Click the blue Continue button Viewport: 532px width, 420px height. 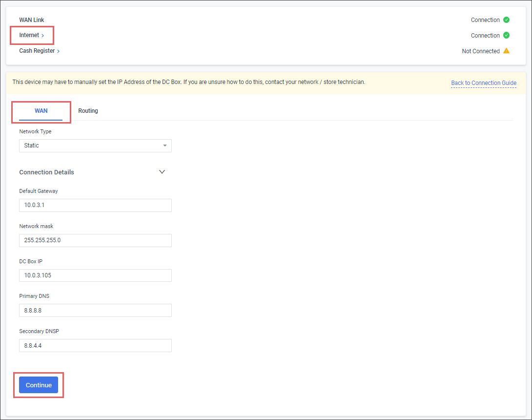39,385
